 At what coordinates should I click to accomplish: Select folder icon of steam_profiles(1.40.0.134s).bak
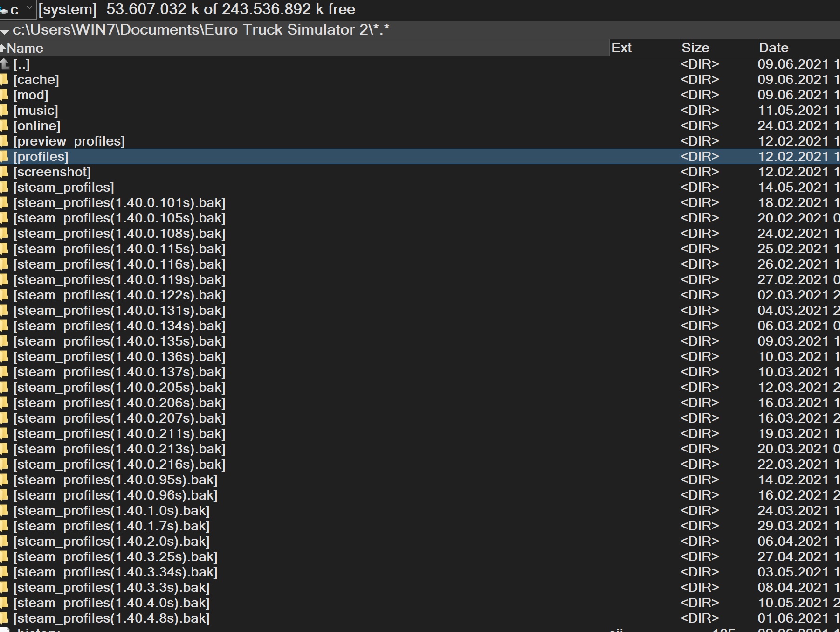tap(4, 326)
